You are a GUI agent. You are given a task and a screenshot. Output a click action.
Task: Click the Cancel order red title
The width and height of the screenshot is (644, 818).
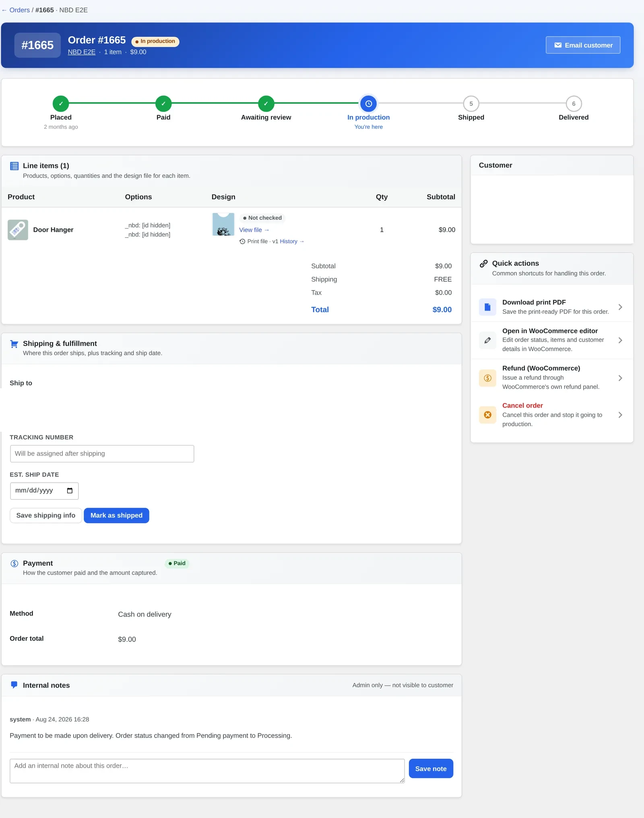(522, 406)
